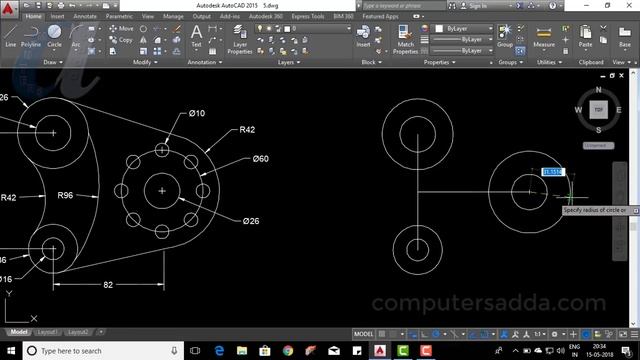
Task: Open the Annotate ribbon tab
Action: point(85,16)
